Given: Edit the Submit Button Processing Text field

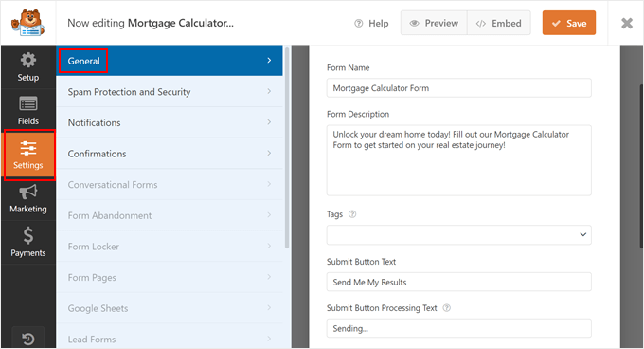Looking at the screenshot, I should (458, 328).
